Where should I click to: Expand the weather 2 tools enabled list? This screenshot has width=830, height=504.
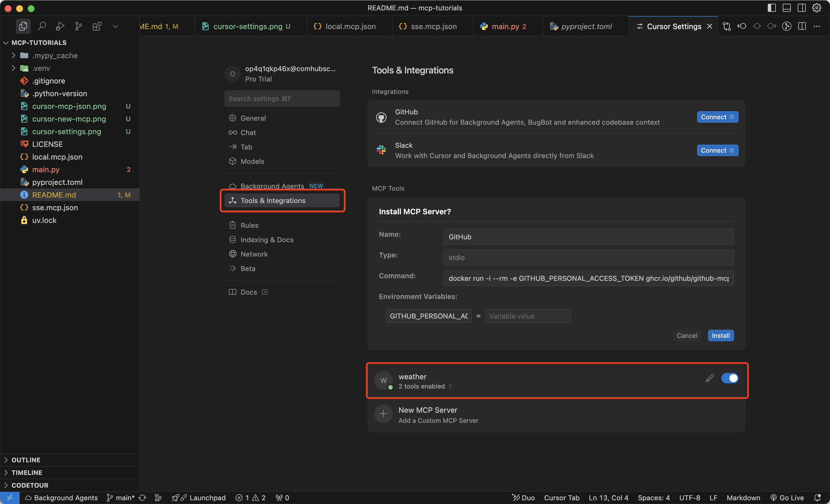click(x=425, y=386)
